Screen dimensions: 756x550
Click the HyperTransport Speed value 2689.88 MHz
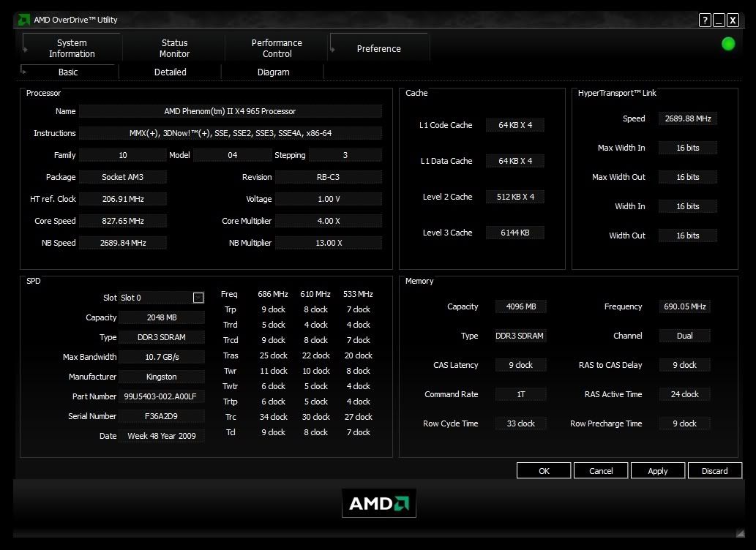pyautogui.click(x=687, y=118)
